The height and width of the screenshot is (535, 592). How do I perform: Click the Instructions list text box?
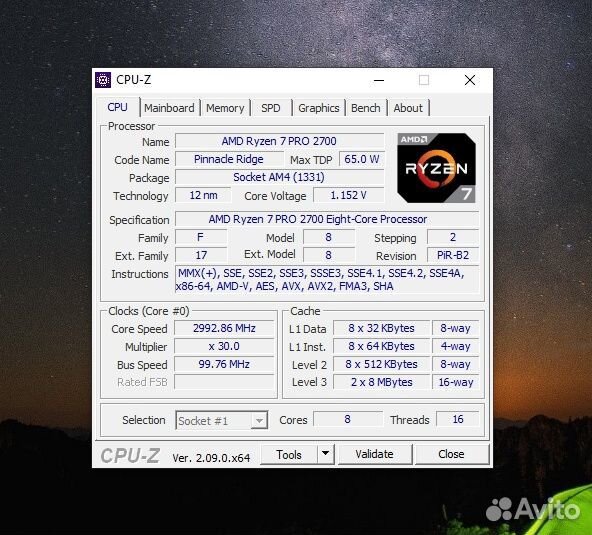327,279
